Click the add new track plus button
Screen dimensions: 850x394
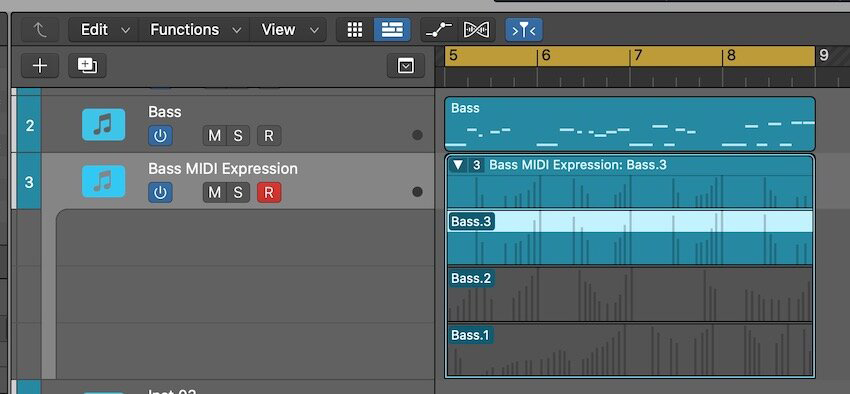[40, 66]
